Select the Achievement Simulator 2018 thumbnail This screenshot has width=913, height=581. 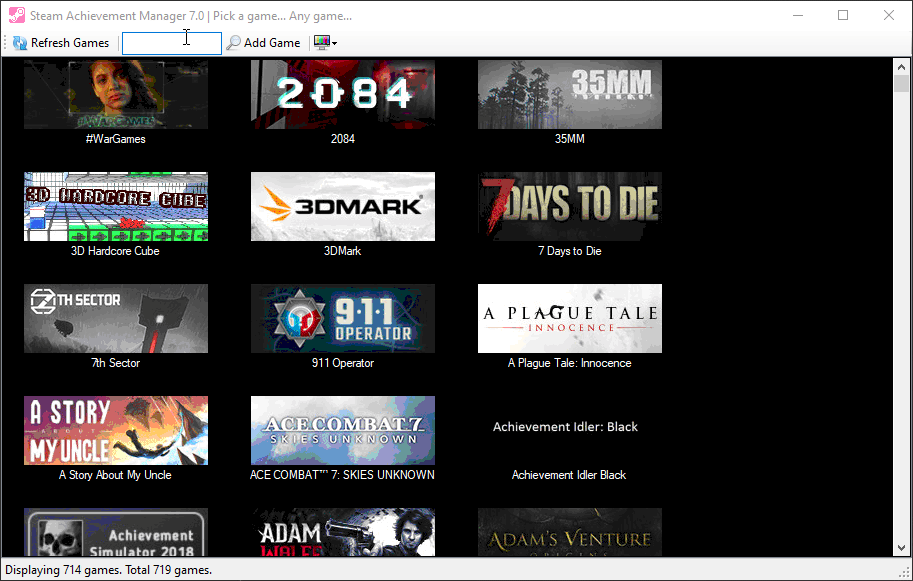pyautogui.click(x=116, y=532)
